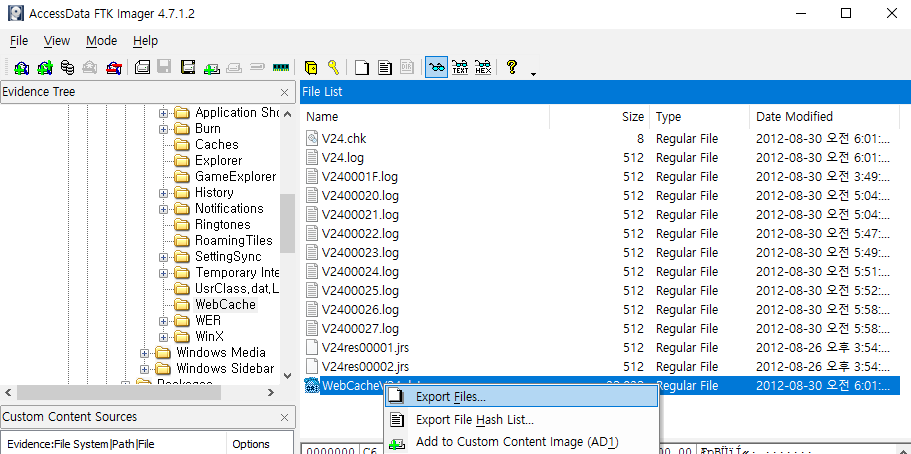The image size is (911, 454).
Task: Expand the WER folder node
Action: click(x=163, y=321)
